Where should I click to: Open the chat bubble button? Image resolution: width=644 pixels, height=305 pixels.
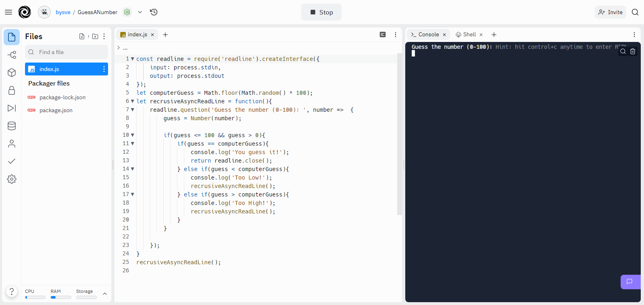pyautogui.click(x=630, y=282)
